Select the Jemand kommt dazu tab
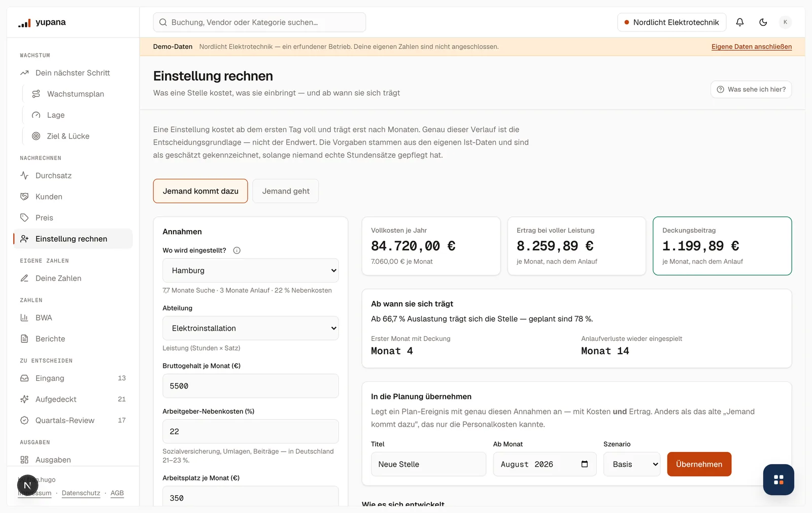This screenshot has width=812, height=513. click(x=200, y=191)
